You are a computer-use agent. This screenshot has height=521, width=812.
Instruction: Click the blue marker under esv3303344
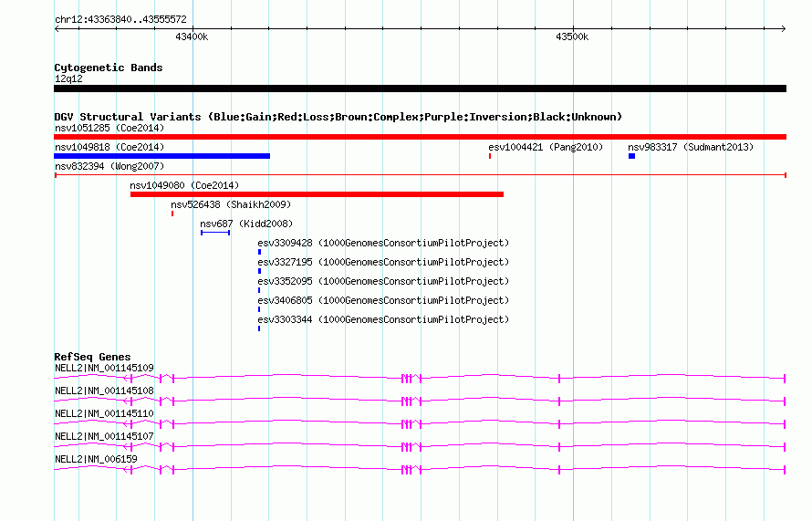click(x=259, y=328)
